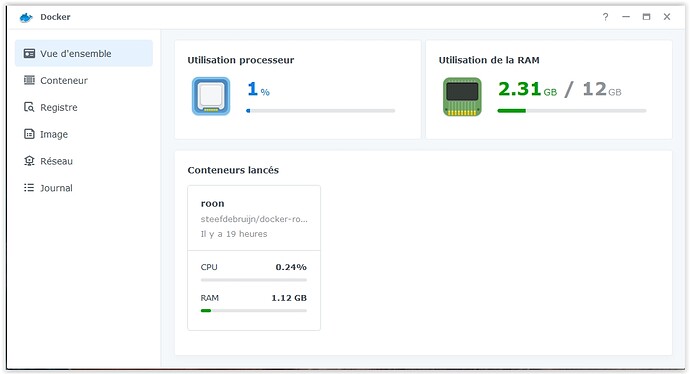Screen dimensions: 690x374
Task: Click the 1.12 GB RAM value
Action: coord(289,298)
